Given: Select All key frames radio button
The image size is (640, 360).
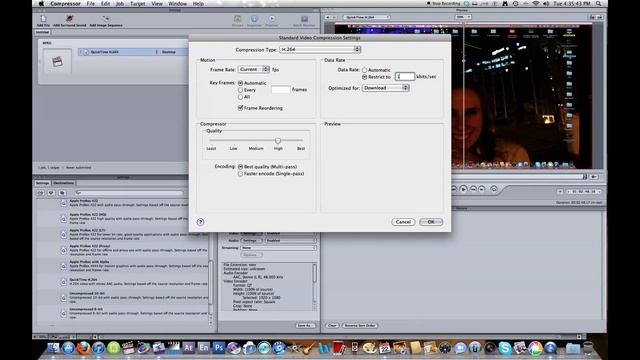Looking at the screenshot, I should pyautogui.click(x=240, y=97).
